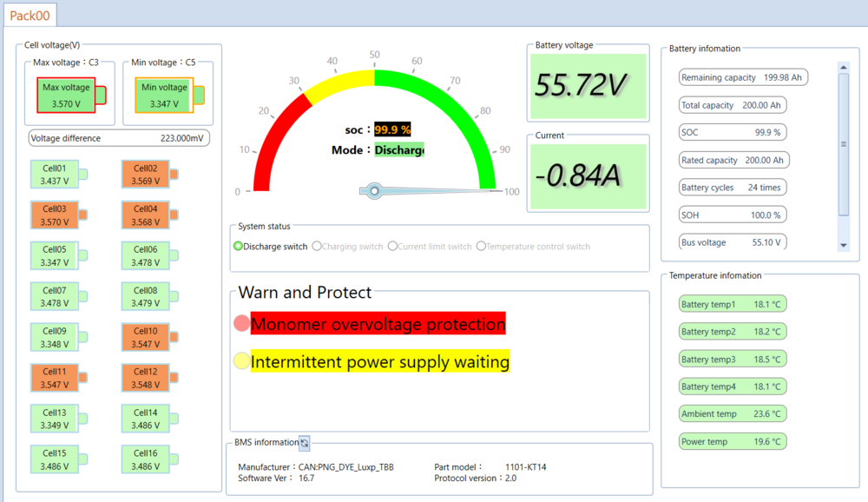Click the Min voltage battery icon
The image size is (868, 502).
point(168,95)
